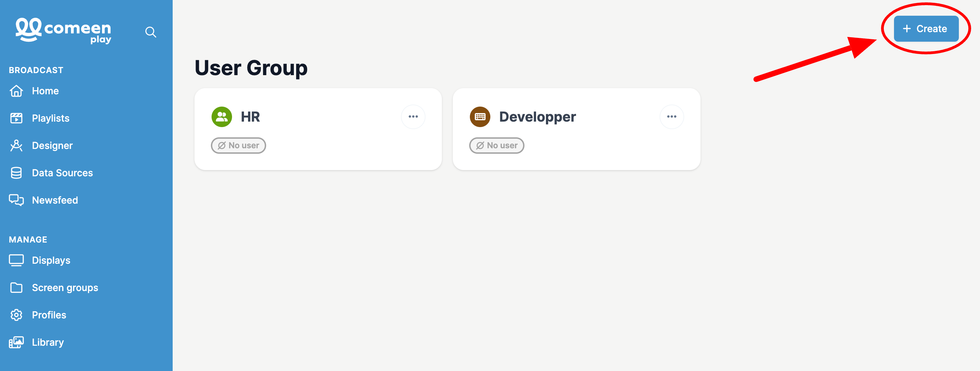This screenshot has height=371, width=980.
Task: Click the green HR group avatar
Action: tap(222, 117)
